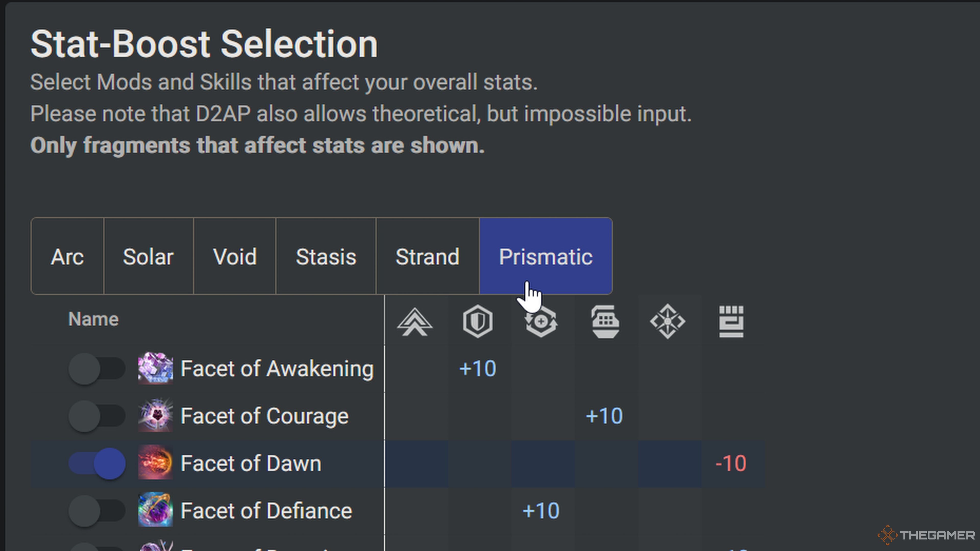Viewport: 980px width, 551px height.
Task: Select the Solar subclass filter
Action: click(148, 256)
